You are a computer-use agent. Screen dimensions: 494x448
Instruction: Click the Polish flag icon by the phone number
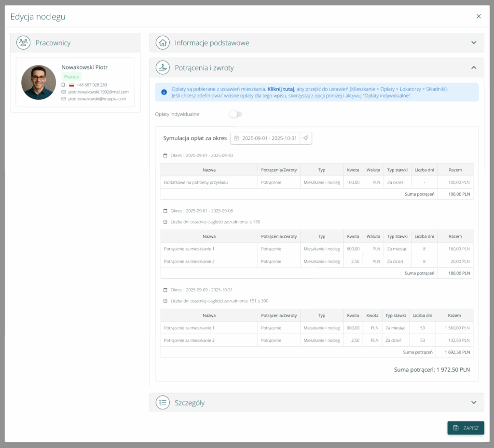(x=71, y=85)
